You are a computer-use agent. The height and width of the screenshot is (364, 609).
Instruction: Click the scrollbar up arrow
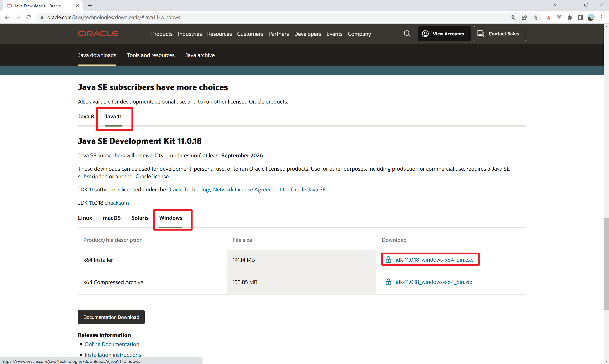click(x=606, y=26)
